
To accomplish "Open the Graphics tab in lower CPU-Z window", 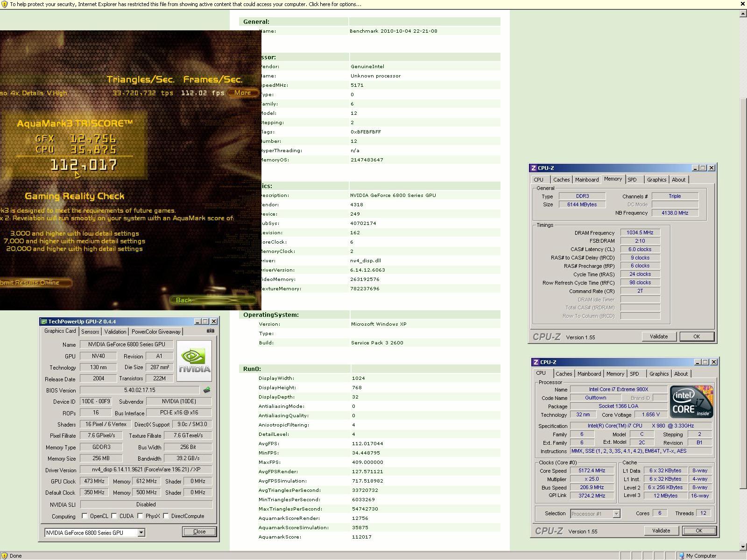I will tap(659, 374).
